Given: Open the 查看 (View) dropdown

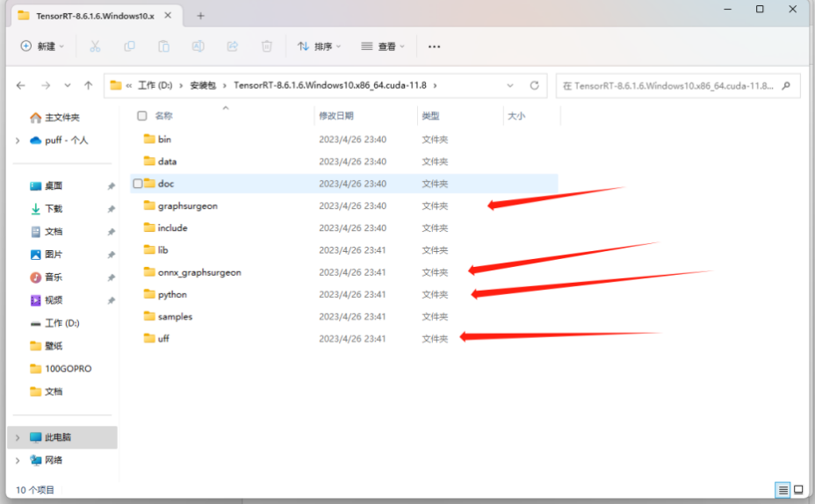Looking at the screenshot, I should (x=383, y=47).
